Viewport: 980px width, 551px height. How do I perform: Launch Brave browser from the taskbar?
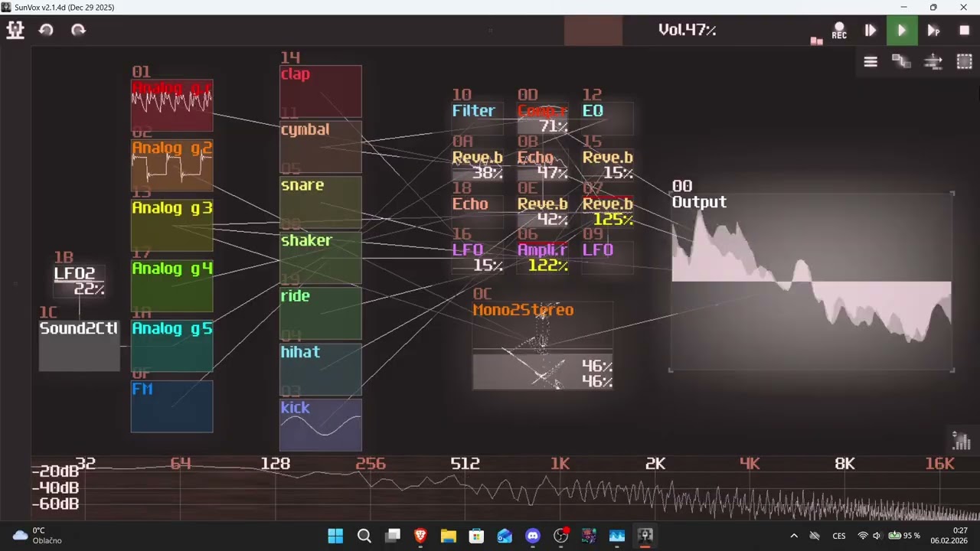pos(420,536)
